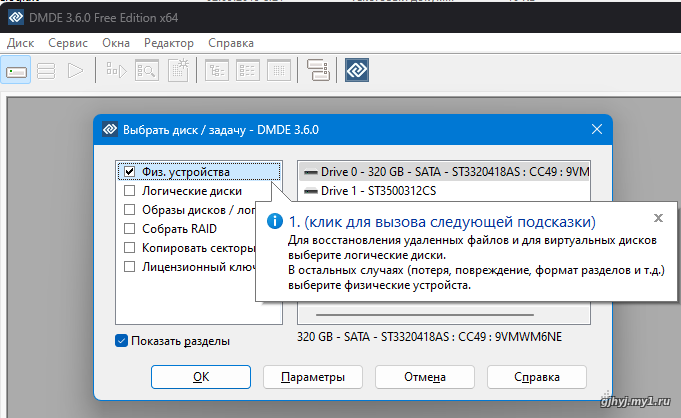Open the Справка menu

pyautogui.click(x=231, y=43)
